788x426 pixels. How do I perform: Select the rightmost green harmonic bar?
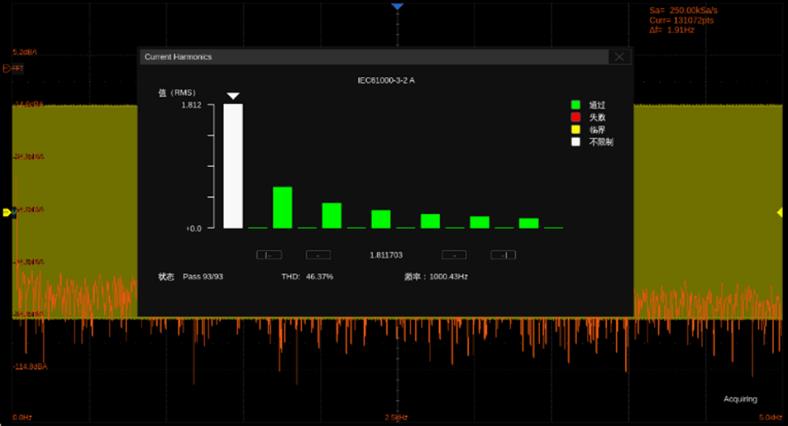point(528,223)
